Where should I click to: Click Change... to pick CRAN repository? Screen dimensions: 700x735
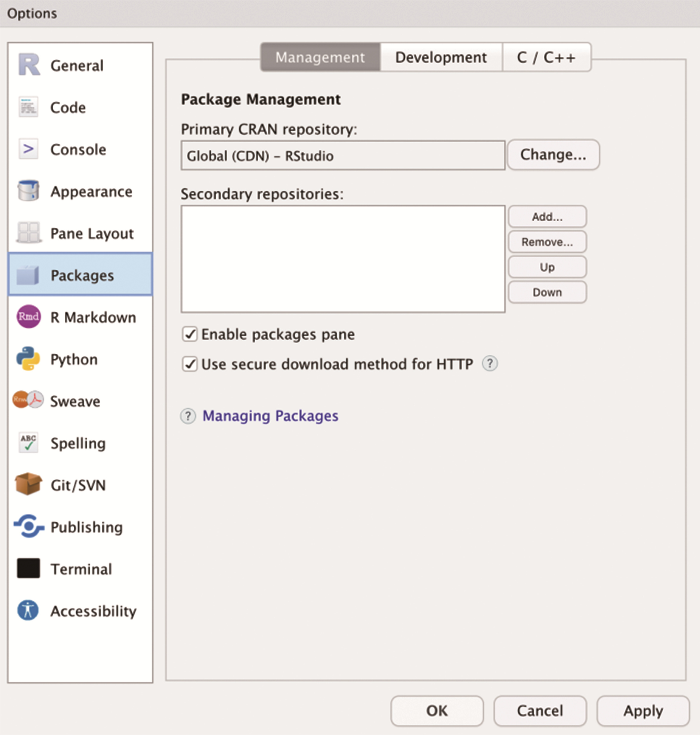553,155
